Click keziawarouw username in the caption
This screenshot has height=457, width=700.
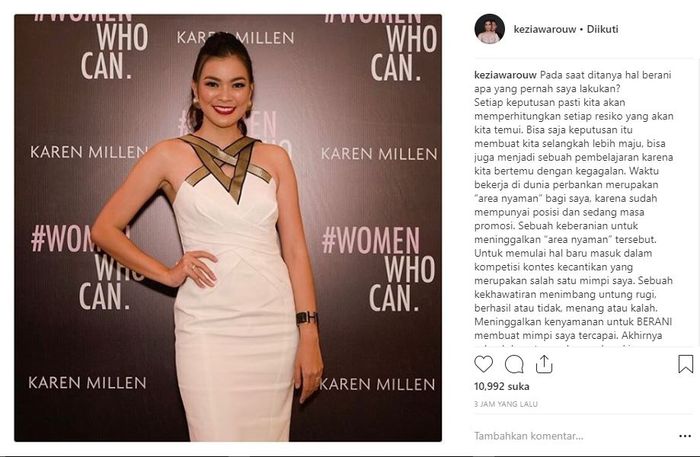point(506,75)
